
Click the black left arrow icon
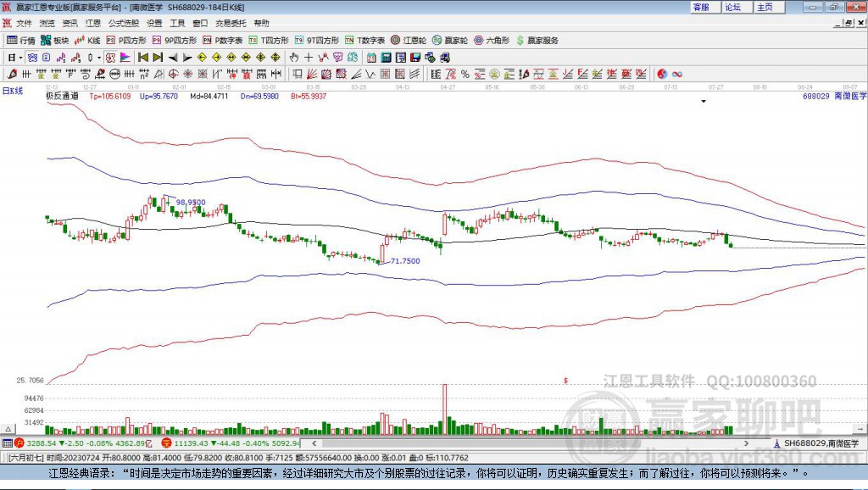point(173,58)
